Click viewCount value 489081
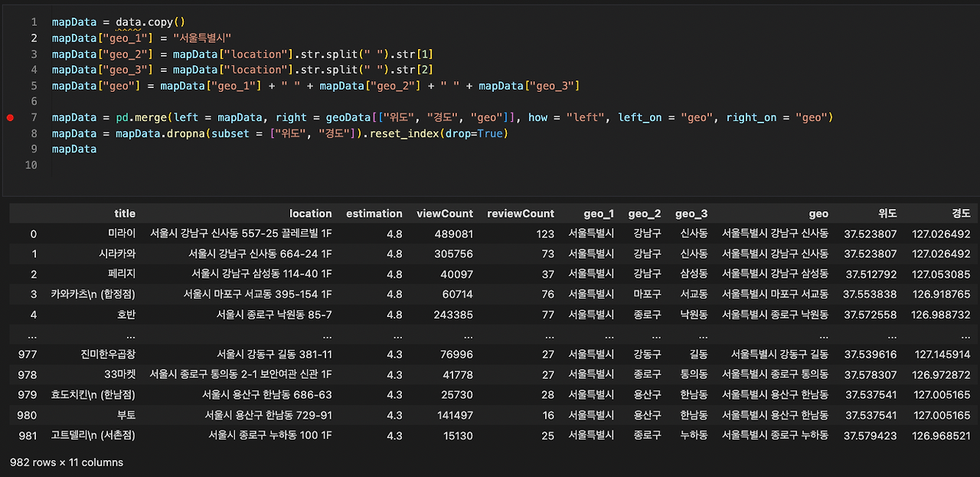 (453, 234)
